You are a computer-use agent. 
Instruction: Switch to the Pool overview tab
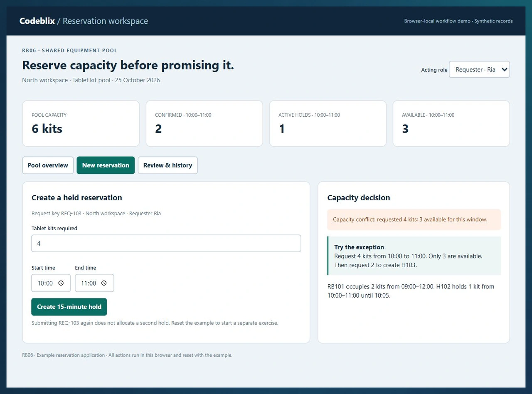point(48,165)
